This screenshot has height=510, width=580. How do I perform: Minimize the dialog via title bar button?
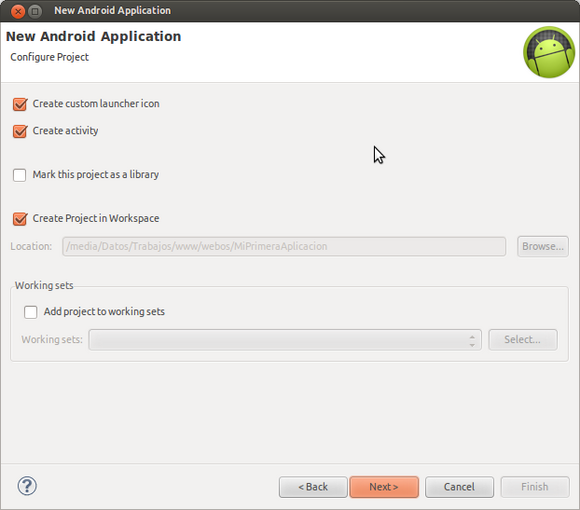pos(35,11)
